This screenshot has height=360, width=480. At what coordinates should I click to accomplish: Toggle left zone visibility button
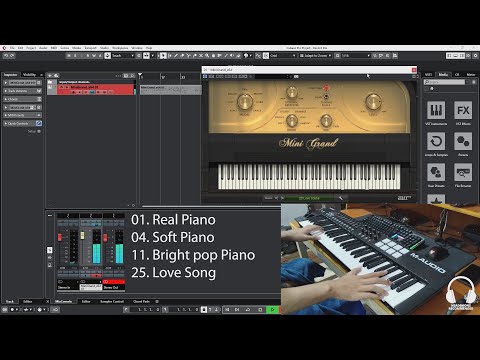pos(450,56)
